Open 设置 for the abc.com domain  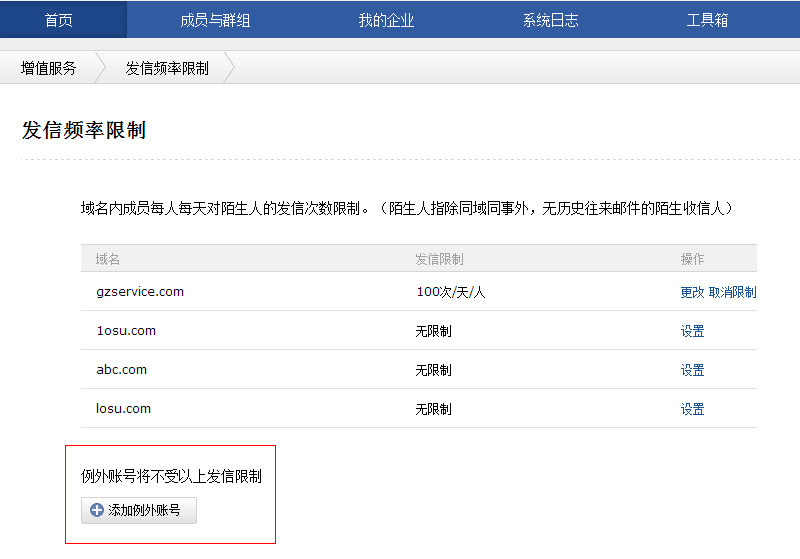tap(692, 370)
